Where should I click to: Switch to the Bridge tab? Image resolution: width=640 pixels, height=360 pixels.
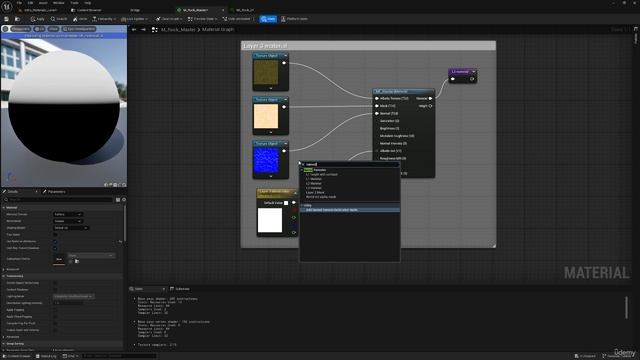point(135,10)
